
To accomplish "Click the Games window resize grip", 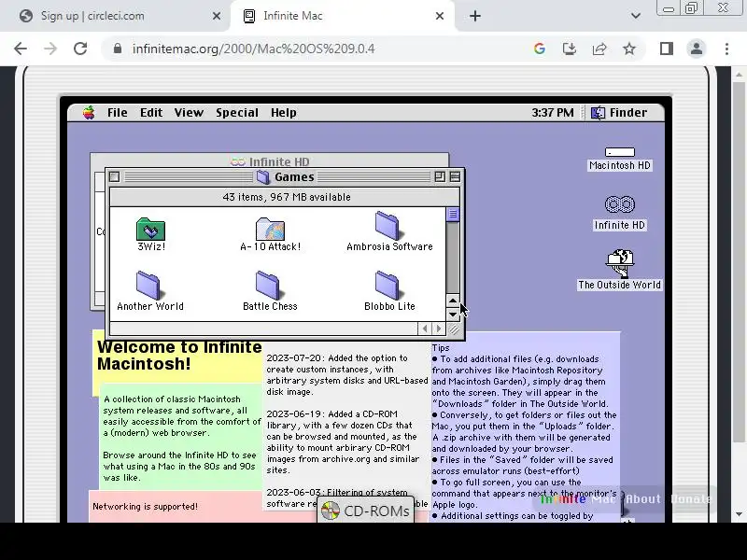I will (454, 329).
